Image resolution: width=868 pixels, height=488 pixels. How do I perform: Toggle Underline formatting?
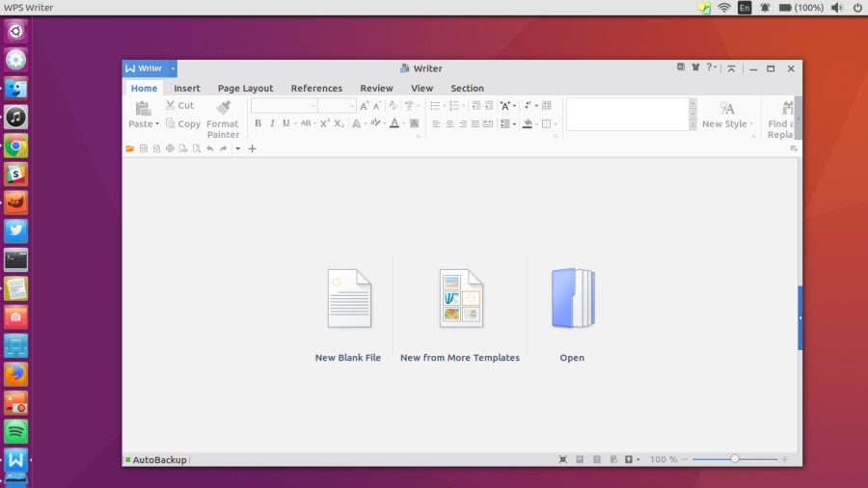click(x=286, y=123)
